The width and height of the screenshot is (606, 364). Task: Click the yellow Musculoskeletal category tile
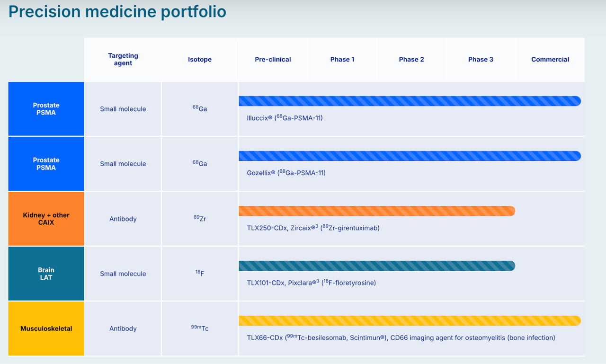46,328
